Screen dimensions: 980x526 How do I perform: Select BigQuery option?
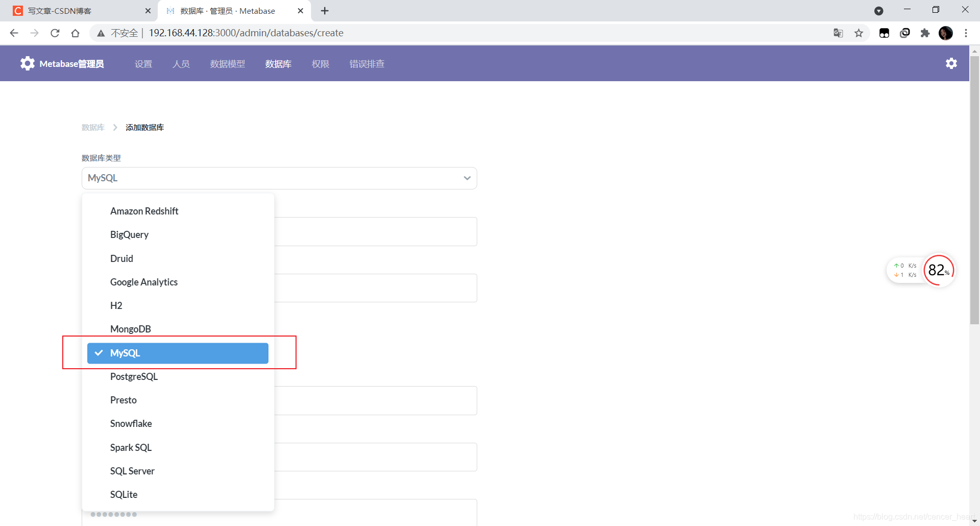coord(178,234)
